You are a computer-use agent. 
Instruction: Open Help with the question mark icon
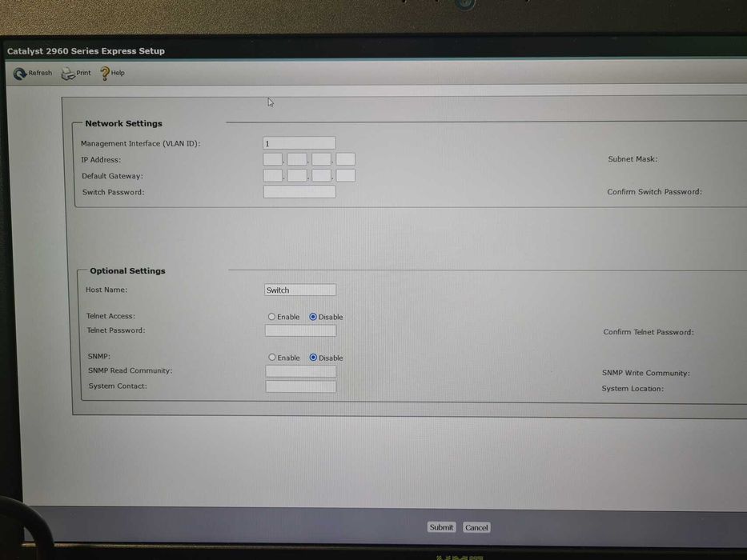click(x=105, y=74)
